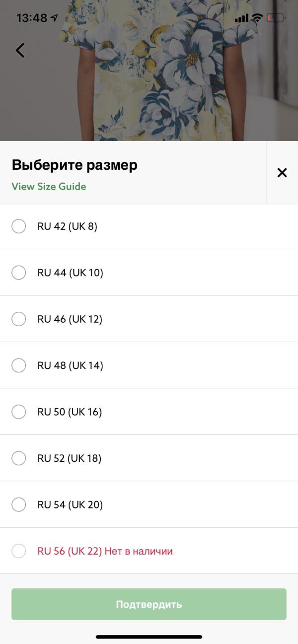Tap the cellular signal bars icon
This screenshot has width=298, height=644.
(241, 18)
